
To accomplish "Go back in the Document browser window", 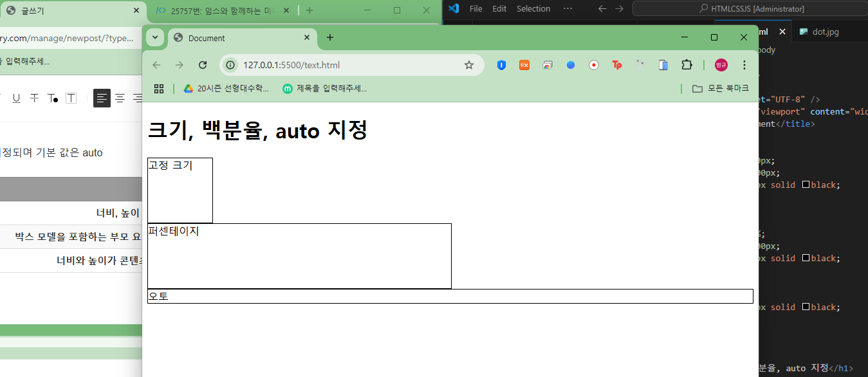I will pyautogui.click(x=156, y=65).
